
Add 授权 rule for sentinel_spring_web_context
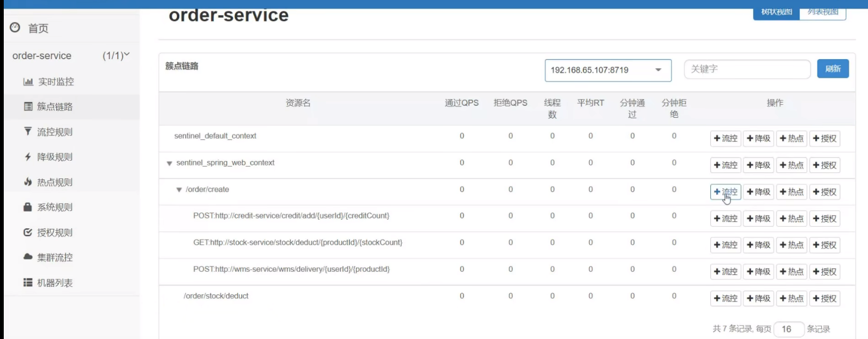tap(825, 165)
